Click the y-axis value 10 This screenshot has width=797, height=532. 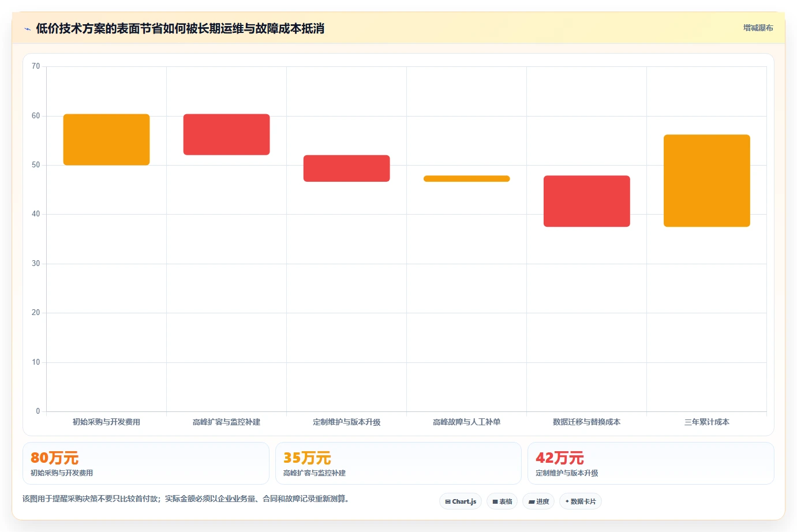36,362
